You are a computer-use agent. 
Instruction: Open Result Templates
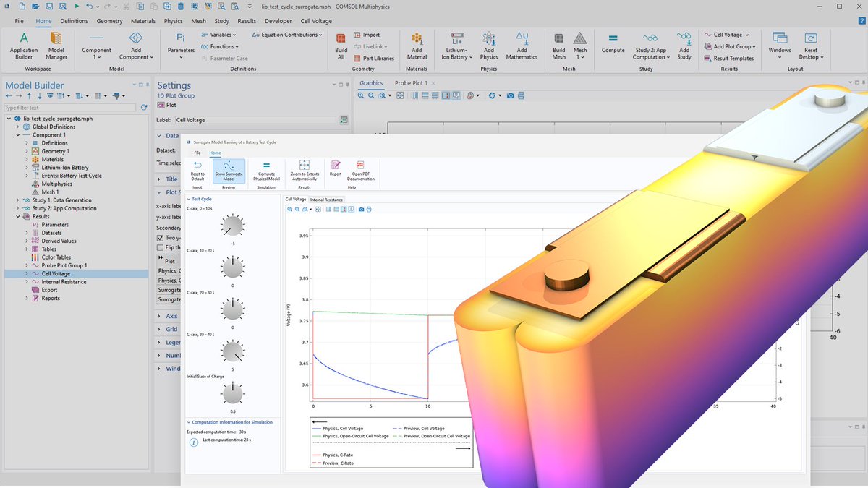pos(729,59)
